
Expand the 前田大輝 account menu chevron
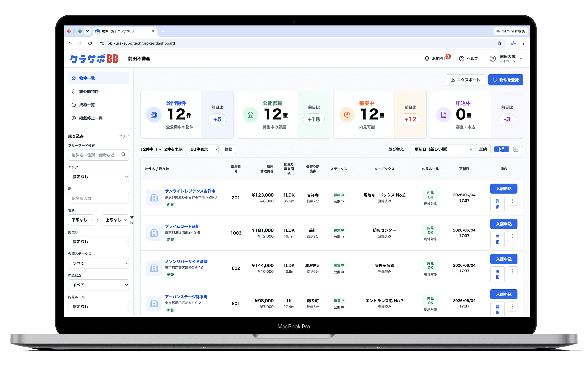click(x=521, y=59)
